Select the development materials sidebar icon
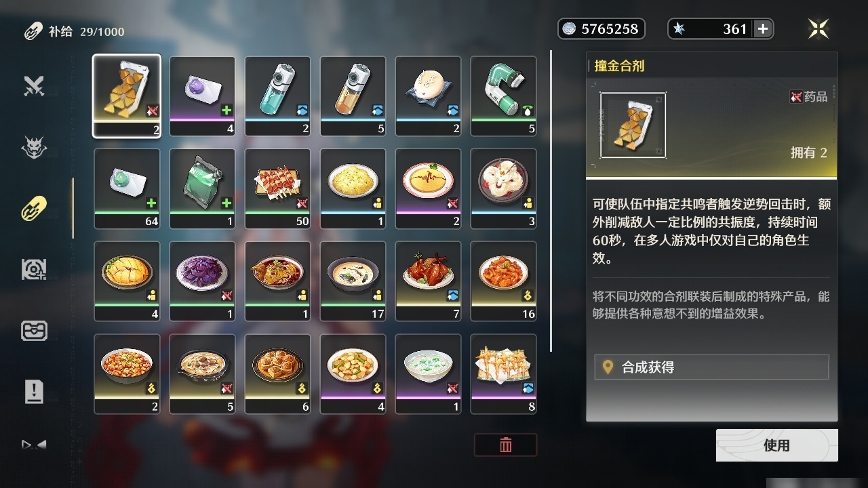 click(34, 269)
